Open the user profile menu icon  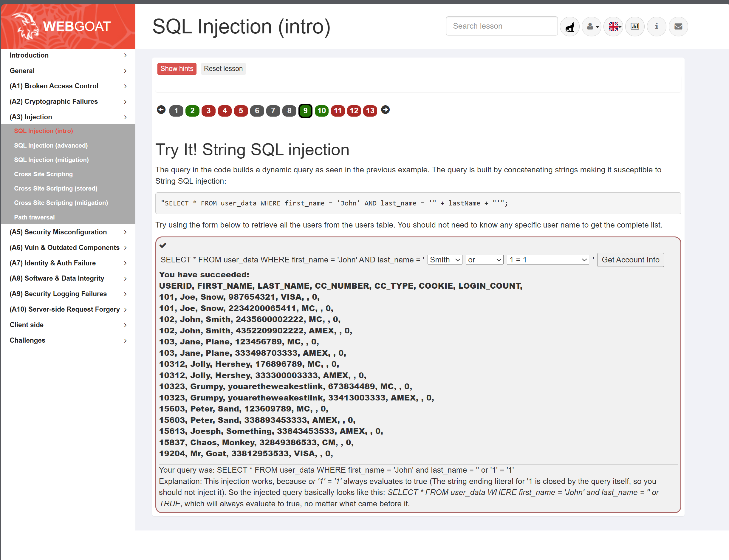pyautogui.click(x=591, y=26)
